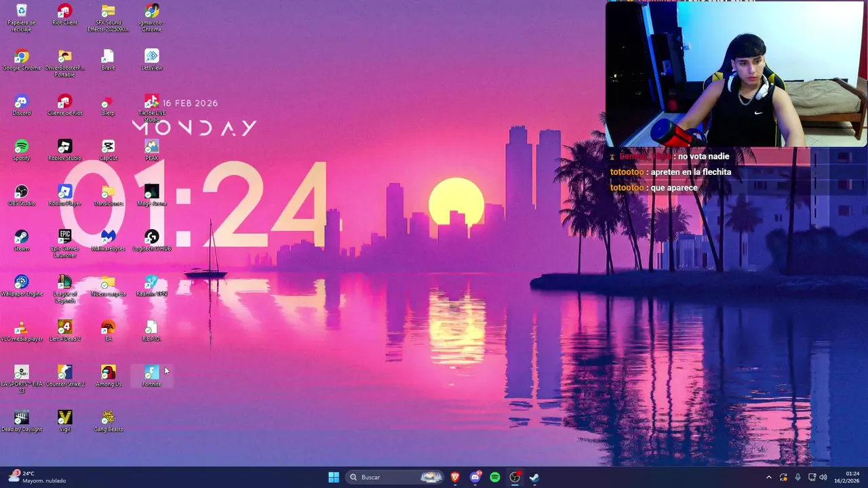Select the Vigil desktop icon
The width and height of the screenshot is (868, 488).
click(65, 422)
